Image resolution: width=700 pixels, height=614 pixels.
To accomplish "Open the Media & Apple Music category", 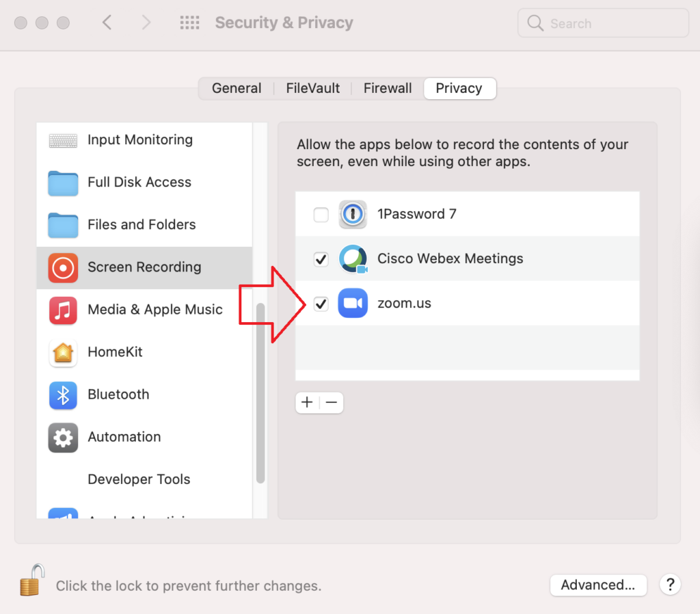I will tap(144, 310).
